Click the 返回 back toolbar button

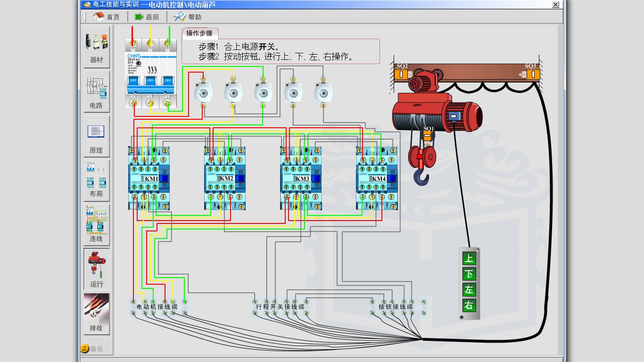(x=147, y=17)
